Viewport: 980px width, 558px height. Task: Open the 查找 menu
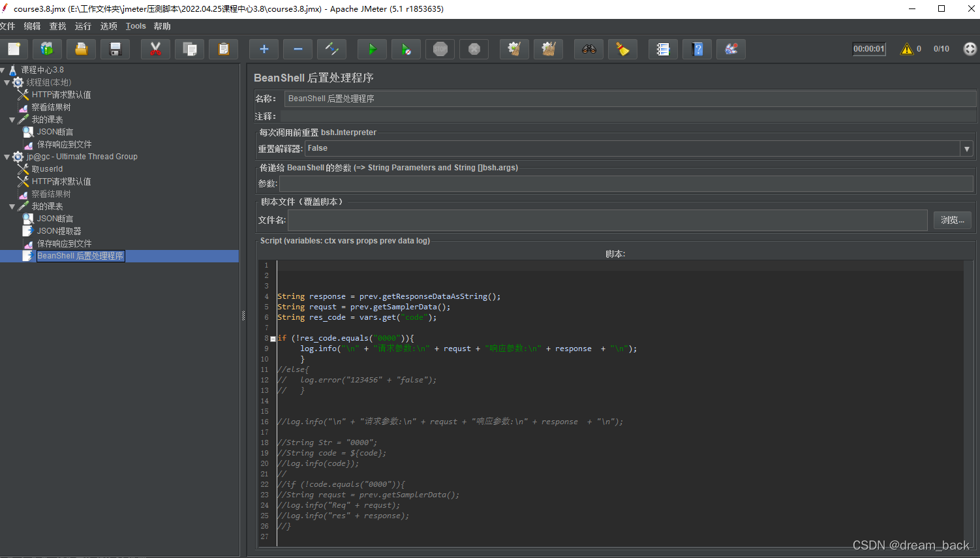57,26
